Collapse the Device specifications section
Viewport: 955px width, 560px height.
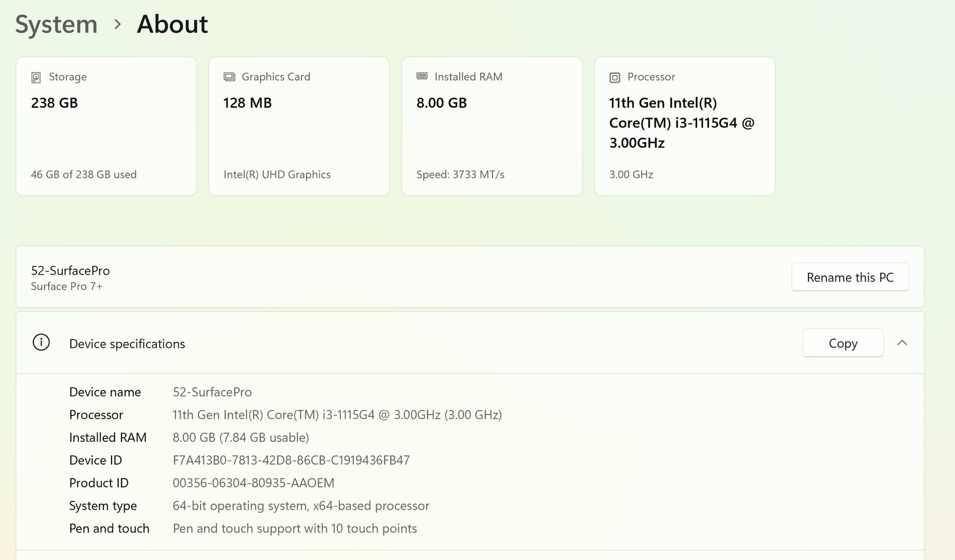tap(902, 343)
